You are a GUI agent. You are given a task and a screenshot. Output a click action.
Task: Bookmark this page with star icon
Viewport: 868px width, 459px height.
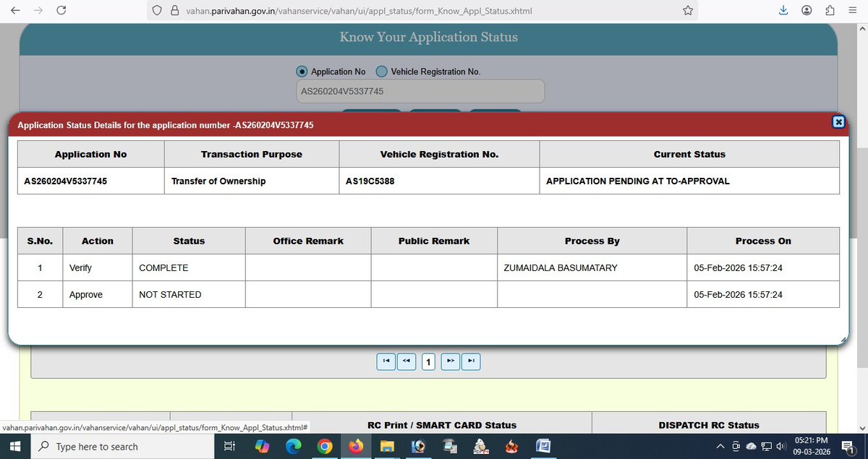click(688, 11)
